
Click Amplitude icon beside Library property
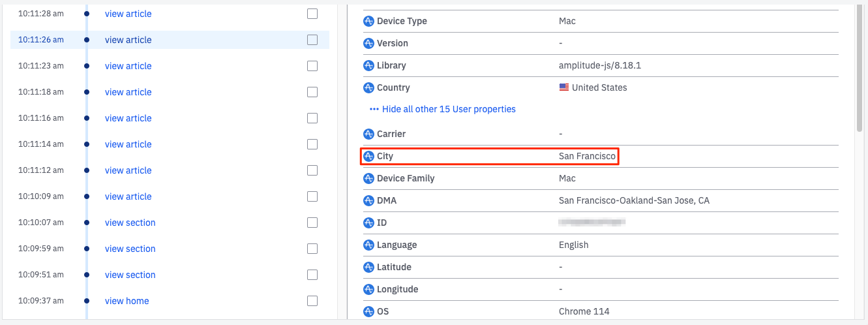tap(369, 65)
